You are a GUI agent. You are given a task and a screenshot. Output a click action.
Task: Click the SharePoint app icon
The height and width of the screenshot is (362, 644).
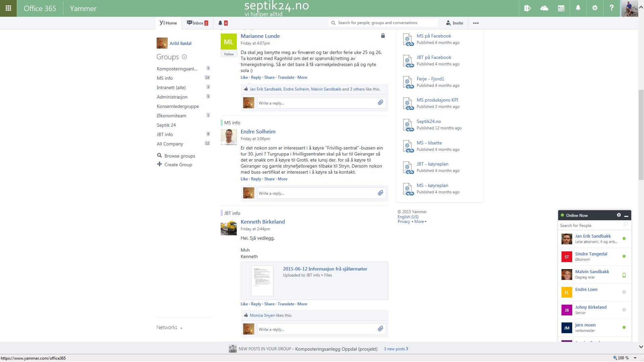[x=528, y=8]
